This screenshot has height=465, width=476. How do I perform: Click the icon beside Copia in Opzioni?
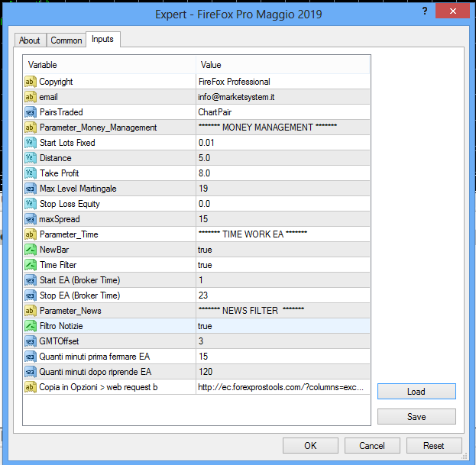pos(31,387)
